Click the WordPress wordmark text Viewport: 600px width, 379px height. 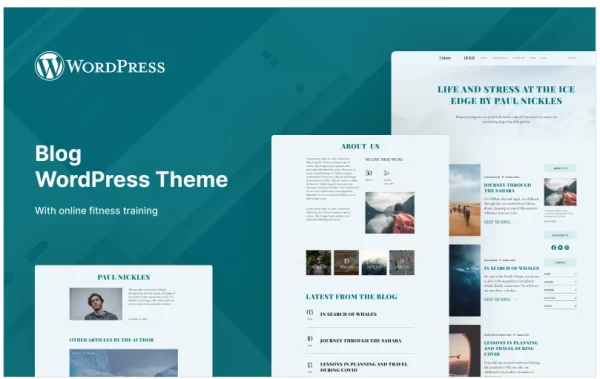pos(116,66)
